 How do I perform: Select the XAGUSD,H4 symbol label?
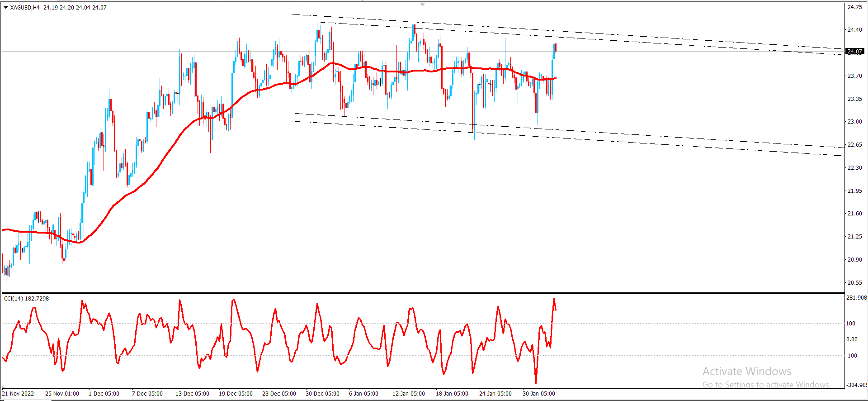pyautogui.click(x=25, y=8)
